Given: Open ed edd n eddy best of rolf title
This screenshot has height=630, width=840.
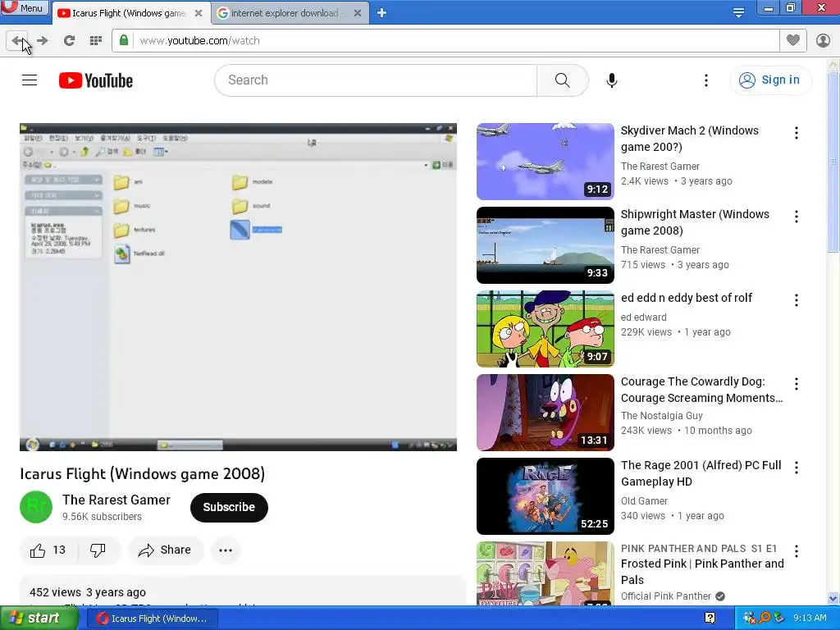Looking at the screenshot, I should click(x=687, y=298).
